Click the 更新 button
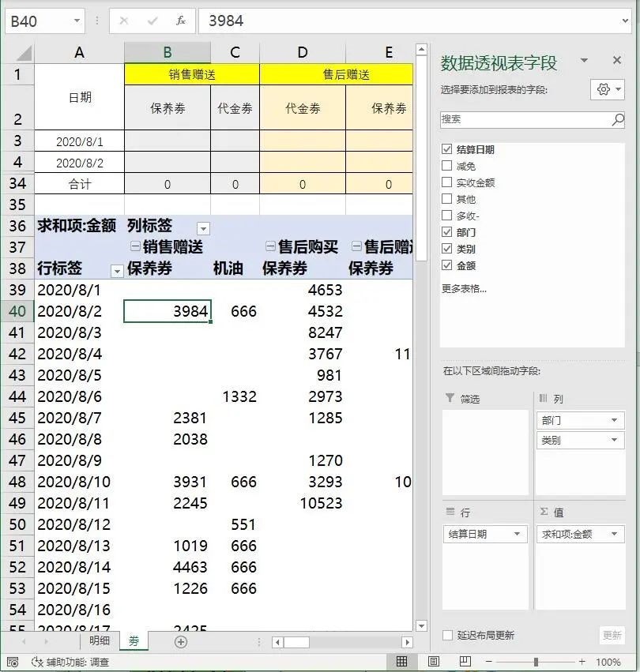Viewport: 640px width, 672px height. tap(612, 635)
